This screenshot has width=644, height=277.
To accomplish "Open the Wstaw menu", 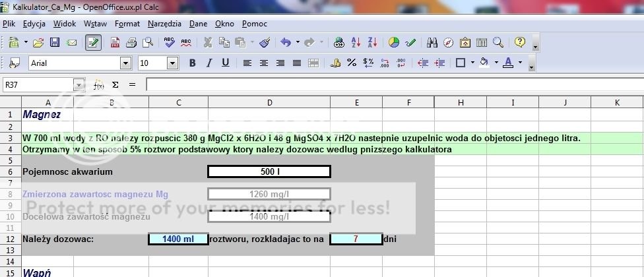I will click(x=95, y=24).
